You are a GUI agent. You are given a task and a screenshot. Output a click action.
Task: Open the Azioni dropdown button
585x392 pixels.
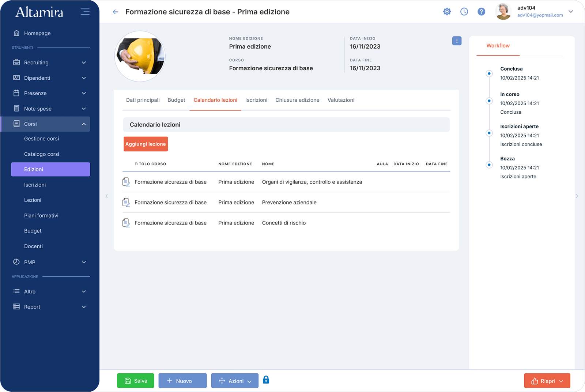(x=235, y=381)
